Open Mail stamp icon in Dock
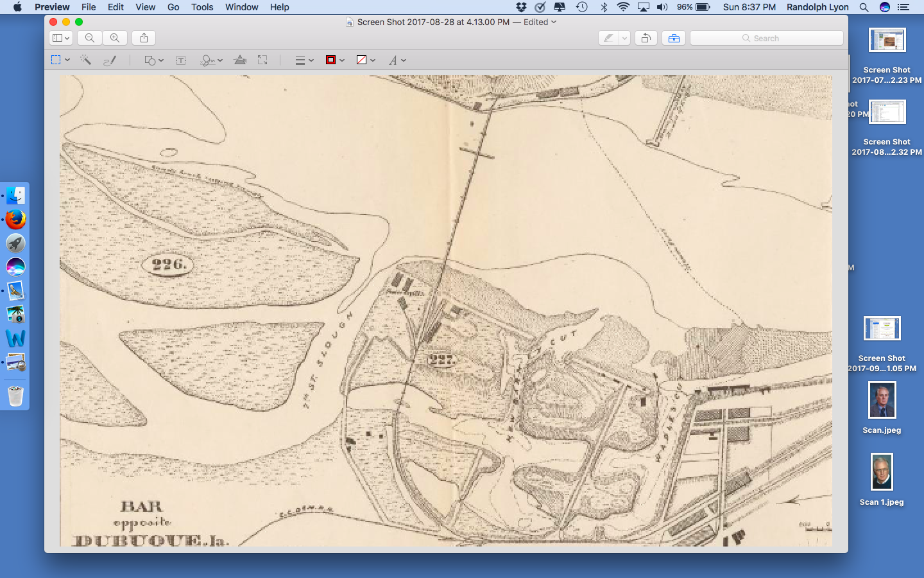The height and width of the screenshot is (578, 924). 15,291
